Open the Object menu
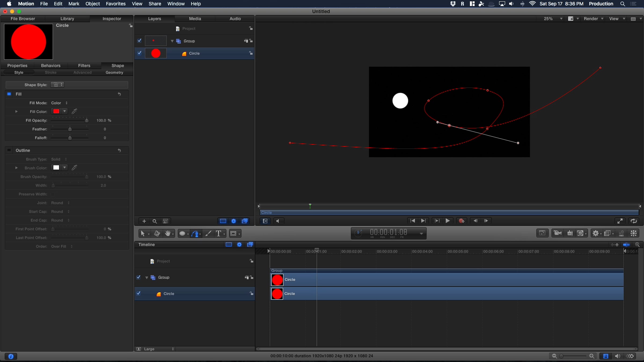This screenshot has width=644, height=362. click(92, 4)
